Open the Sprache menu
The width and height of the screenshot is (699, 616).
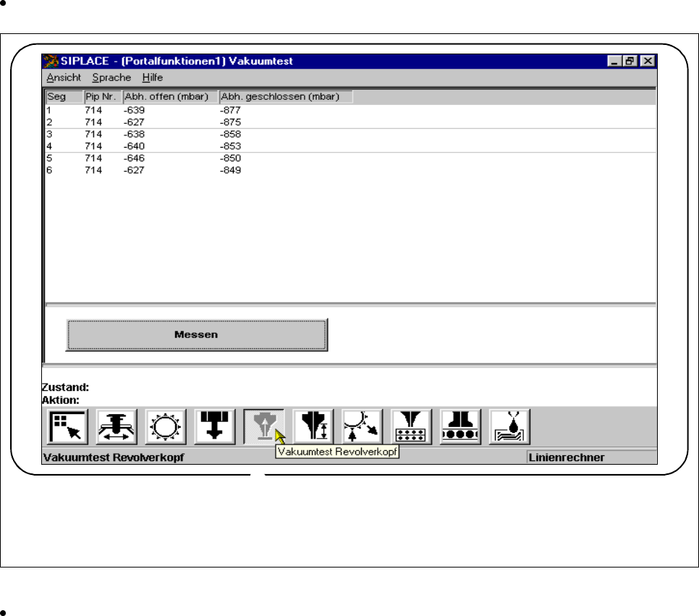(x=111, y=77)
